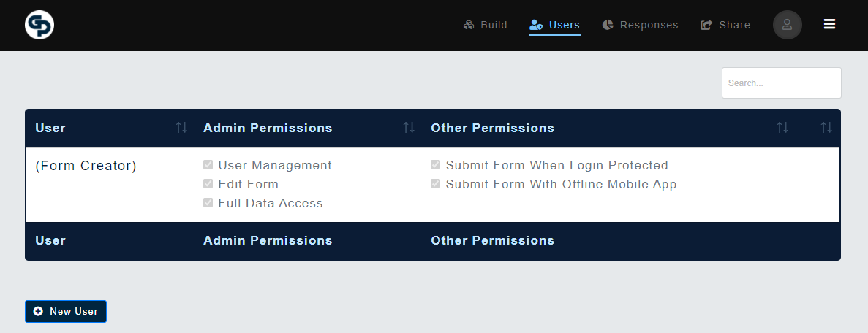Viewport: 868px width, 333px height.
Task: Sort by Other Permissions column arrows
Action: 782,128
